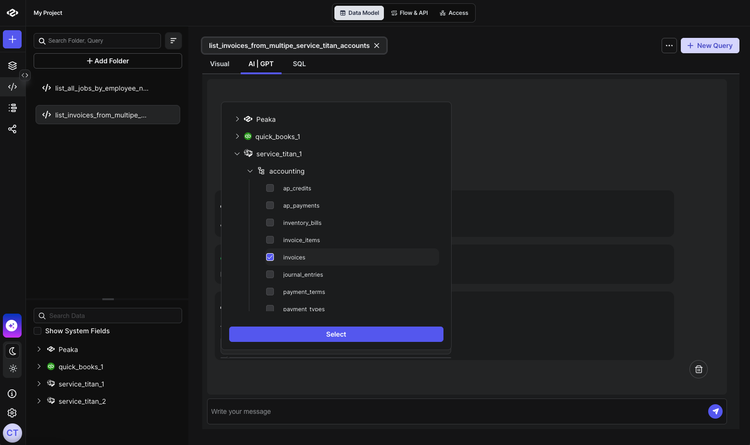This screenshot has height=445, width=750.
Task: Click the share nodes icon in sidebar
Action: point(12,129)
